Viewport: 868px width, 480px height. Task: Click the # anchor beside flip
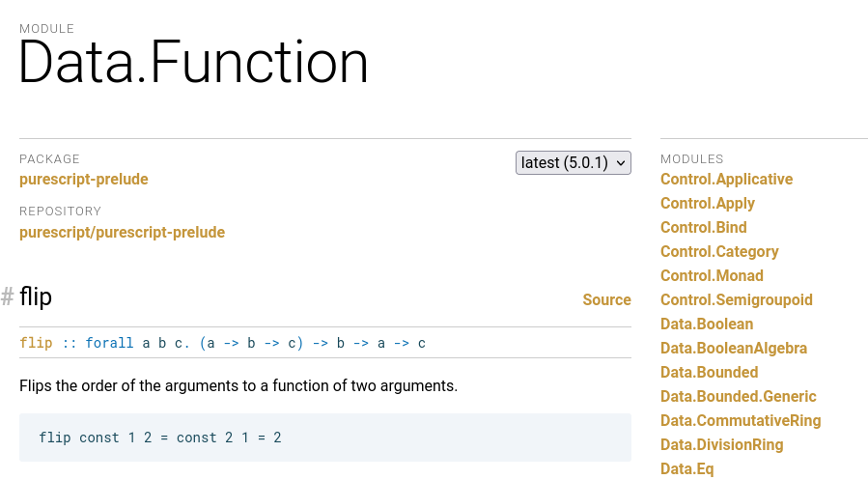[x=8, y=297]
